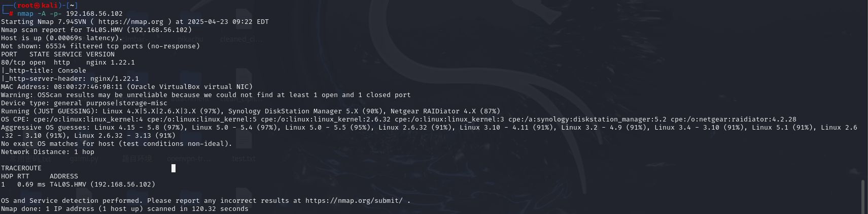Click the Nmap done summary line
Screen dimensions: 868x214
pos(125,209)
